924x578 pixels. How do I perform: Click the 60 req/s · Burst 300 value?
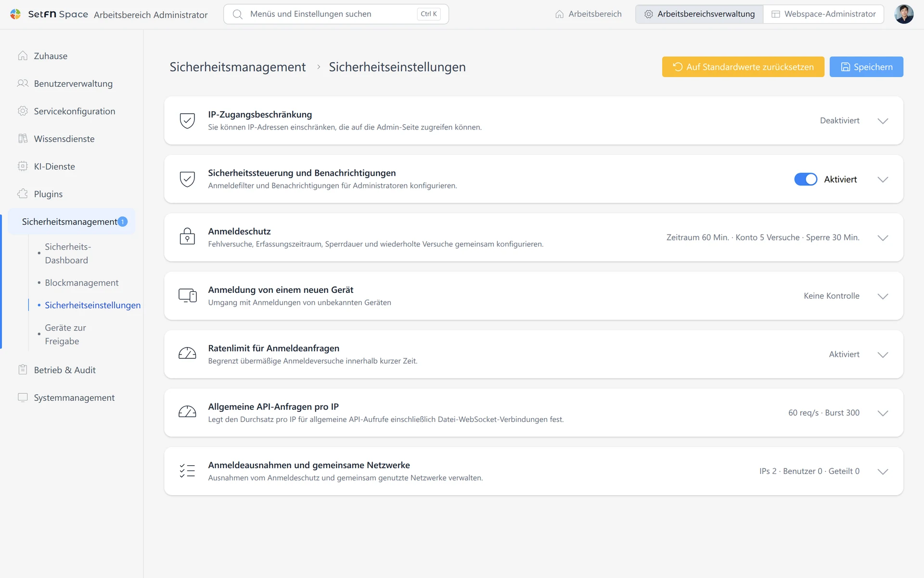824,413
